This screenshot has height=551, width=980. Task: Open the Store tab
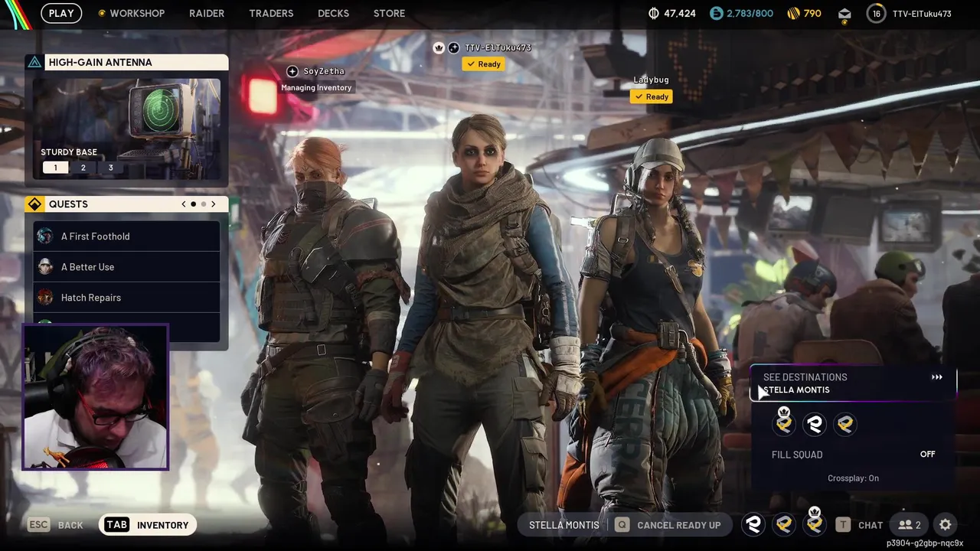[389, 14]
